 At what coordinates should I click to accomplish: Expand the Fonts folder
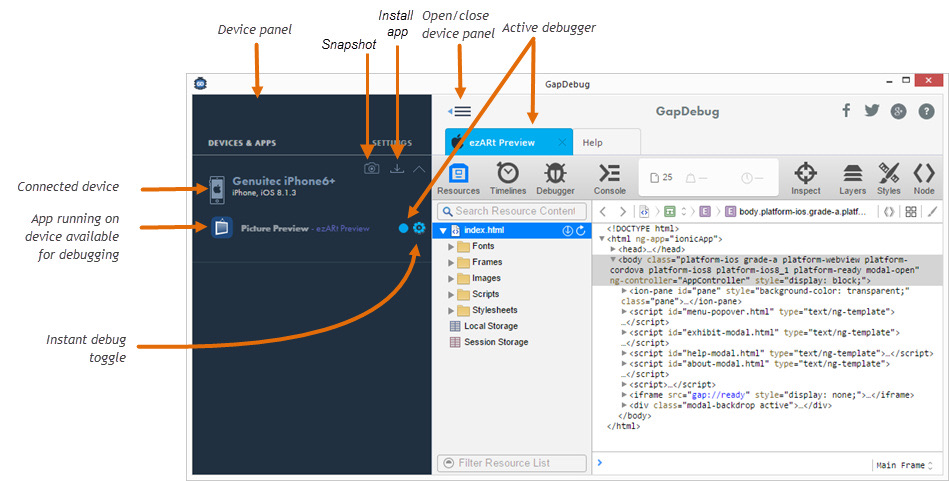[452, 246]
